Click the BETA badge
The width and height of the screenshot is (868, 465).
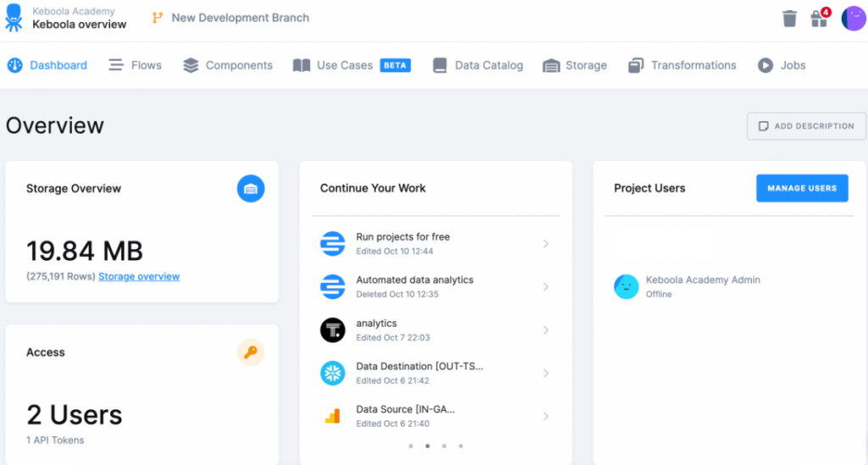pyautogui.click(x=395, y=65)
